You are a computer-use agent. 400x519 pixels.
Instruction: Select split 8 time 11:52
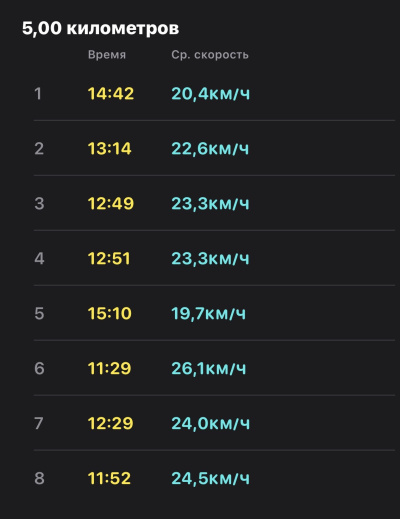[x=109, y=478]
